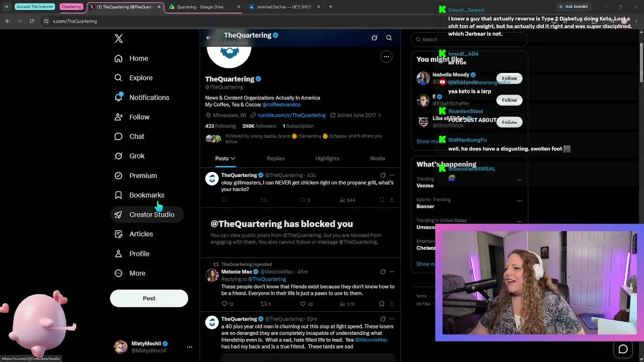This screenshot has height=362, width=644.
Task: Open Articles from the sidebar
Action: tap(134, 234)
